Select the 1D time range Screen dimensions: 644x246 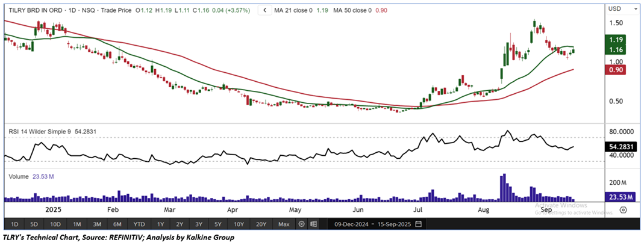[14, 224]
